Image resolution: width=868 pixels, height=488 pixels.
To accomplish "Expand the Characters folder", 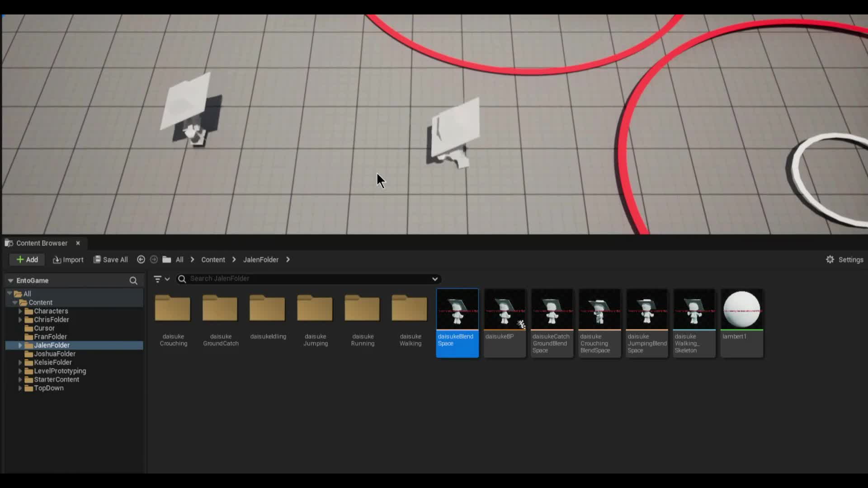I will point(20,311).
